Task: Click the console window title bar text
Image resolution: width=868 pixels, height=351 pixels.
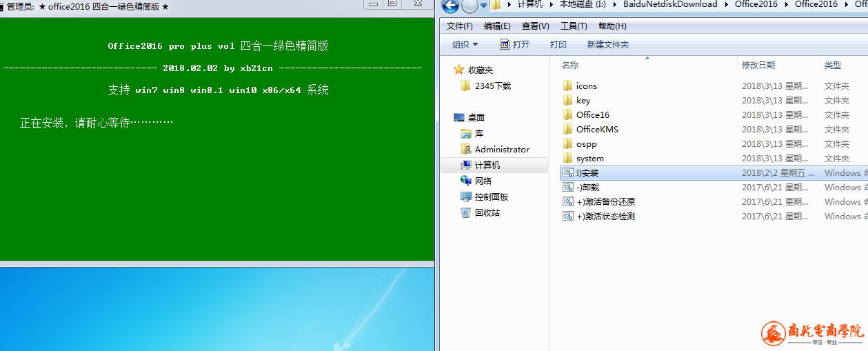Action: (x=88, y=6)
